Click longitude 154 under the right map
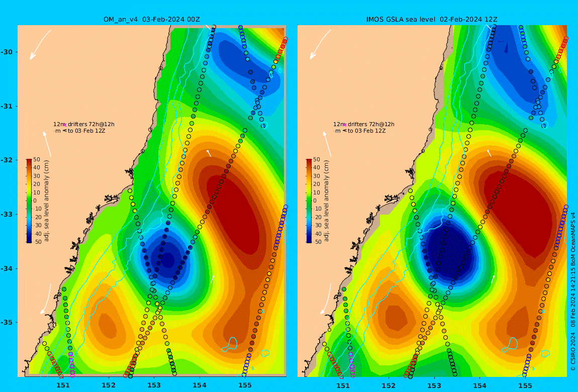 tap(479, 385)
